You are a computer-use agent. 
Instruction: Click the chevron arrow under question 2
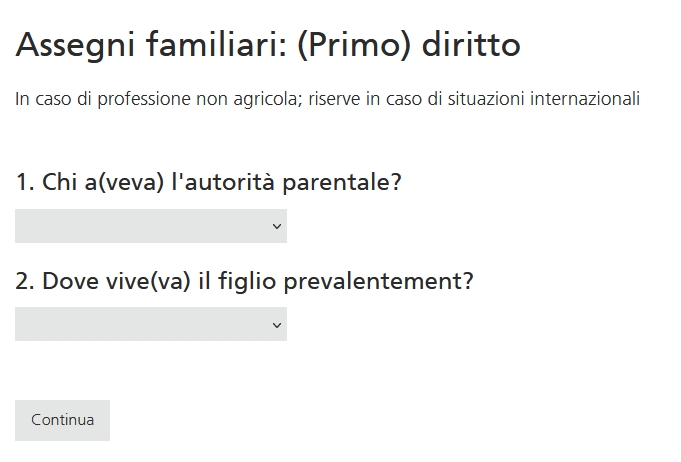277,325
